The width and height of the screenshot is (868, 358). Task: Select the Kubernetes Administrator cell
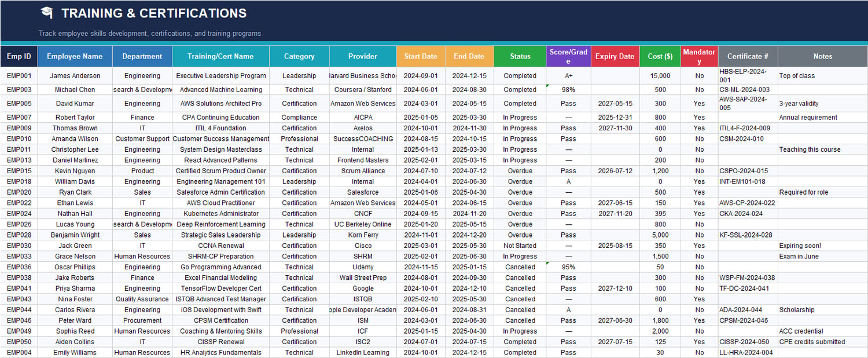220,214
